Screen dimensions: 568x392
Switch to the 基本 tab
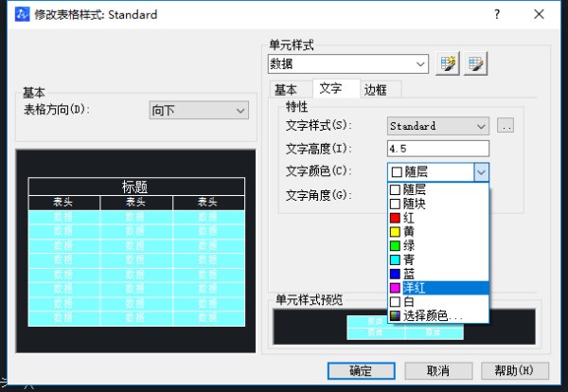tap(286, 90)
